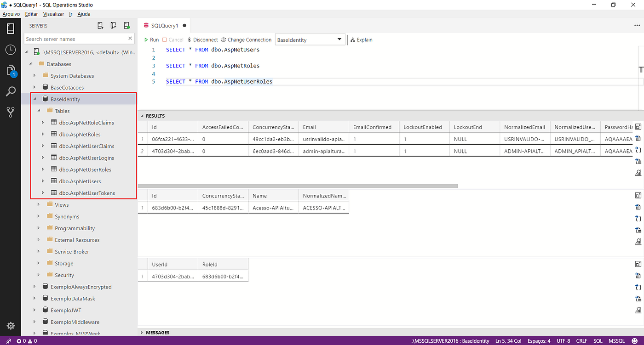The image size is (644, 345).
Task: Expand the Programmability folder
Action: point(39,228)
